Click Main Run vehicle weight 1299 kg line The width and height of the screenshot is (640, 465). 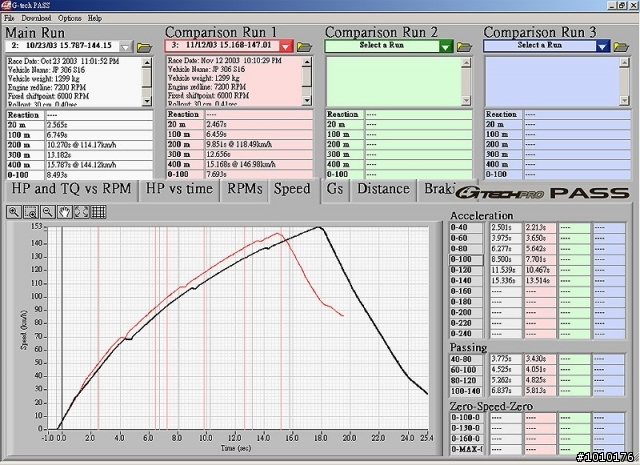(44, 79)
